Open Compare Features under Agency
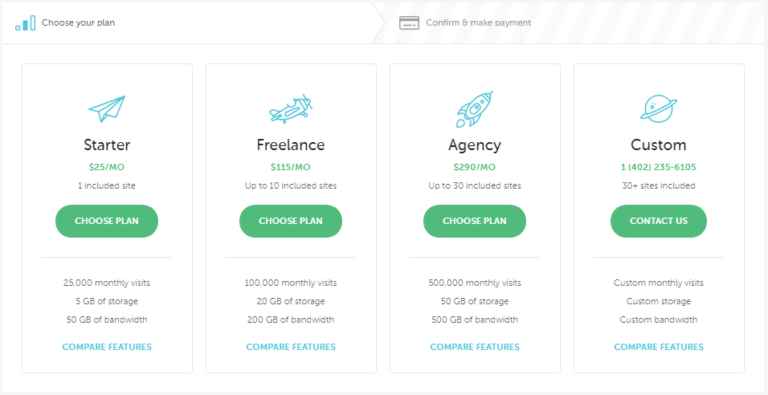Screen dimensions: 768x395 pyautogui.click(x=475, y=347)
